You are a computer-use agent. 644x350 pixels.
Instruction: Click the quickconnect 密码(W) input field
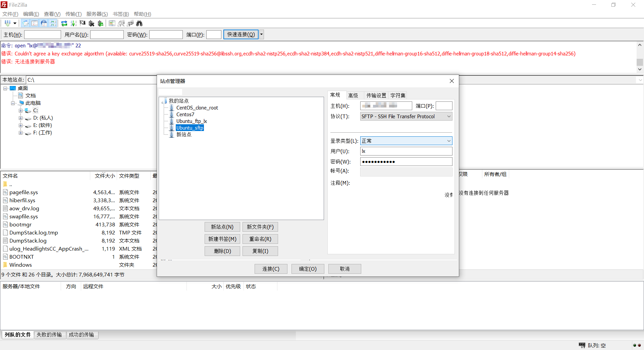tap(166, 35)
